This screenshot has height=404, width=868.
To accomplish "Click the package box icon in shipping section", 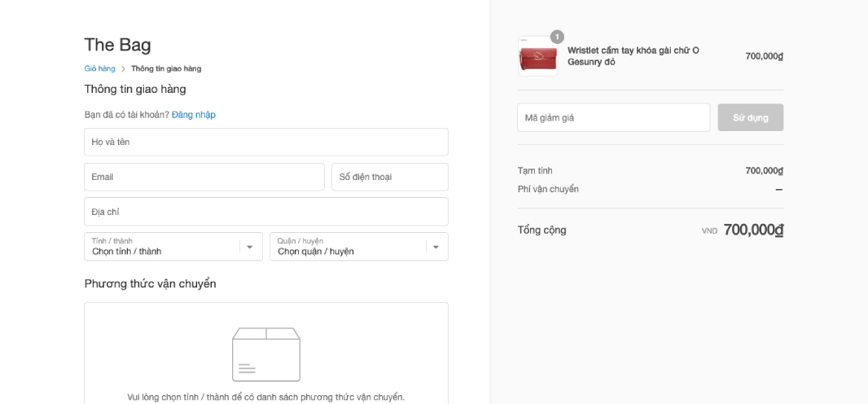I will [x=266, y=354].
